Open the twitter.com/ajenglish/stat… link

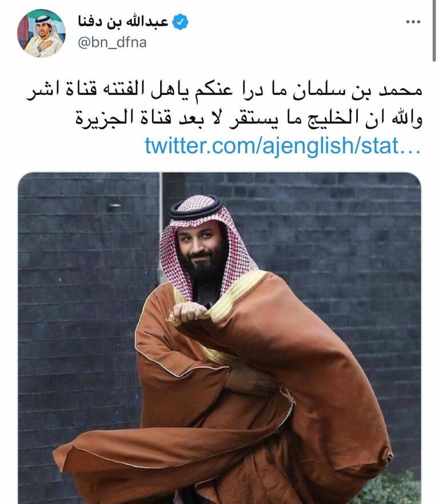pos(282,146)
